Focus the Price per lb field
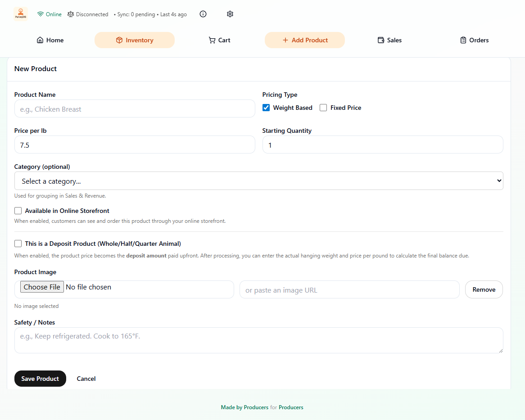The height and width of the screenshot is (420, 525). (135, 145)
